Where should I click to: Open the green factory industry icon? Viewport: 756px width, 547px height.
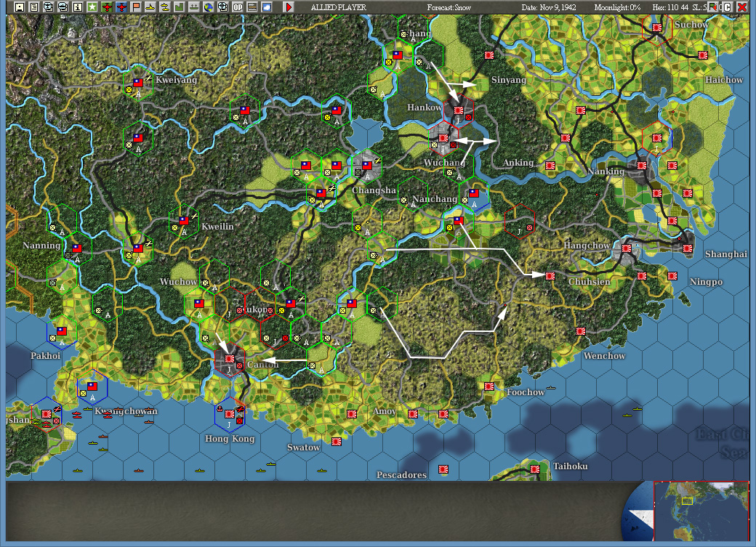pos(180,7)
